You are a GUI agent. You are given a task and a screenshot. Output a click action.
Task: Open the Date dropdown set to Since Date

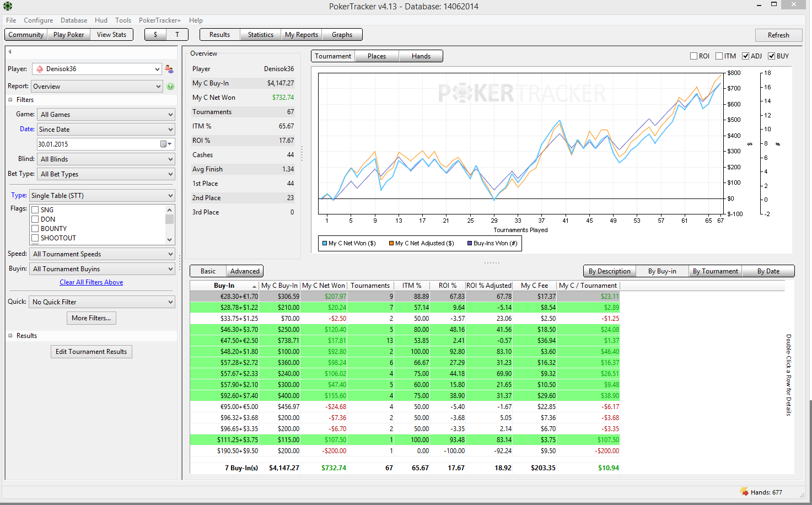pyautogui.click(x=106, y=130)
